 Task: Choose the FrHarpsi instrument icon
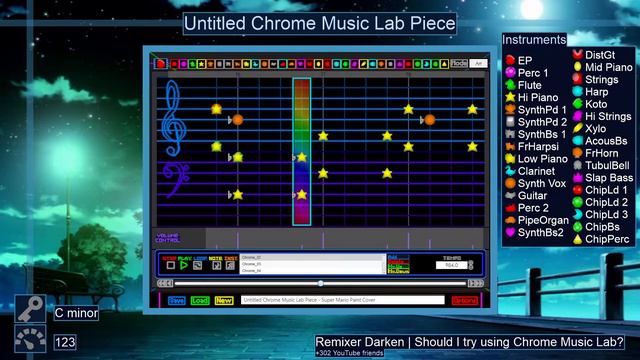(237, 64)
